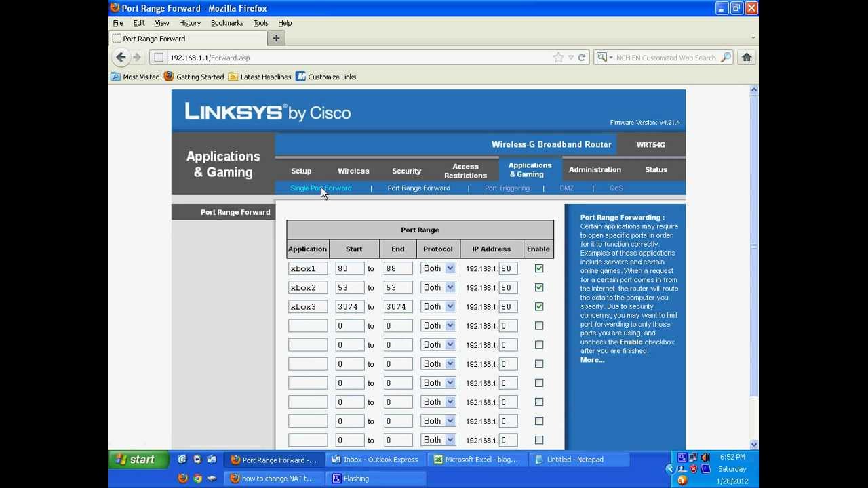Open the Access Restrictions tab
868x488 pixels.
(x=465, y=171)
